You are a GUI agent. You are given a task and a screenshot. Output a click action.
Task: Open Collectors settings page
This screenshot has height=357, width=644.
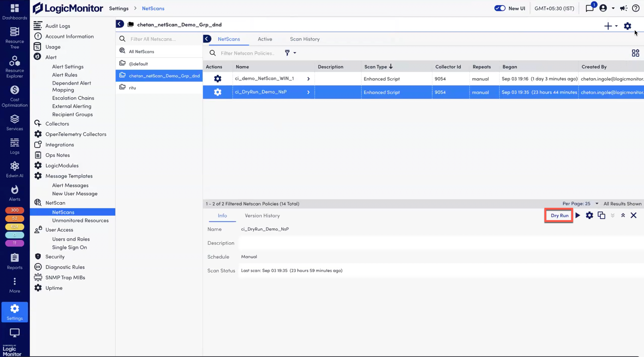coord(57,123)
